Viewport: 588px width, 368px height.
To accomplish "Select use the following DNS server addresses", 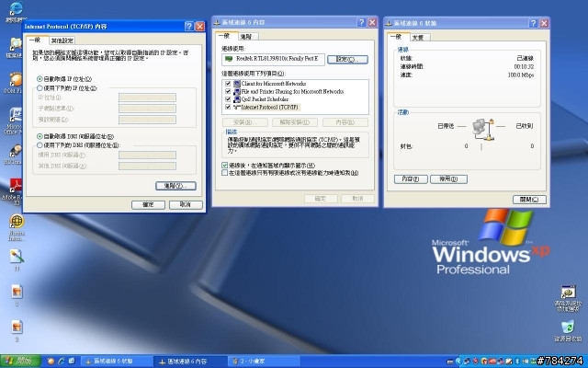I will [40, 145].
